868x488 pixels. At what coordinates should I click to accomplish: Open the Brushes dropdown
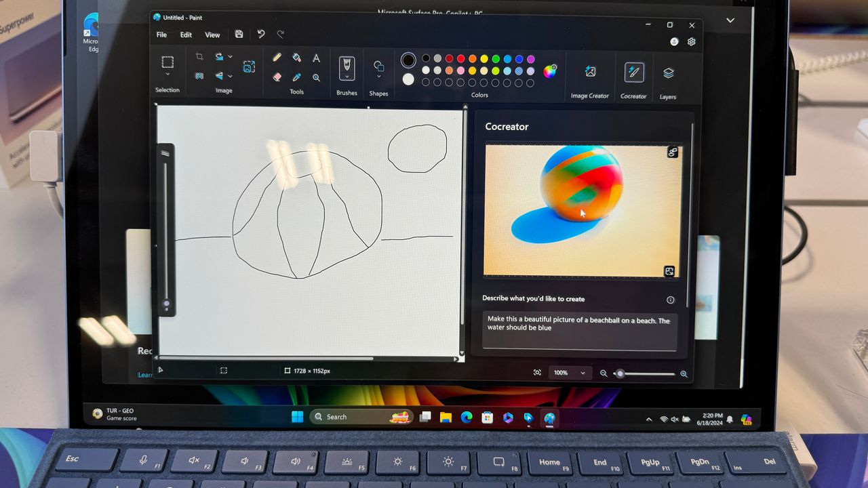[347, 75]
